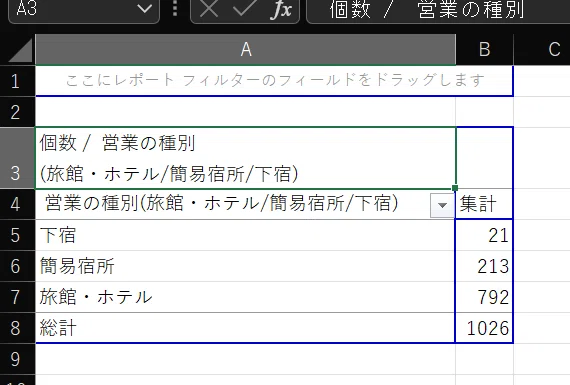Select row 3 header

pos(17,158)
